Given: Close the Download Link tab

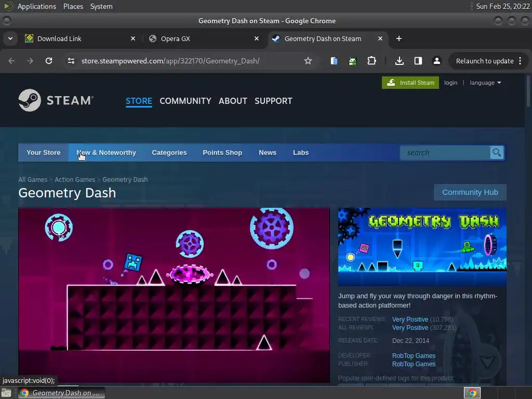Looking at the screenshot, I should pos(133,38).
